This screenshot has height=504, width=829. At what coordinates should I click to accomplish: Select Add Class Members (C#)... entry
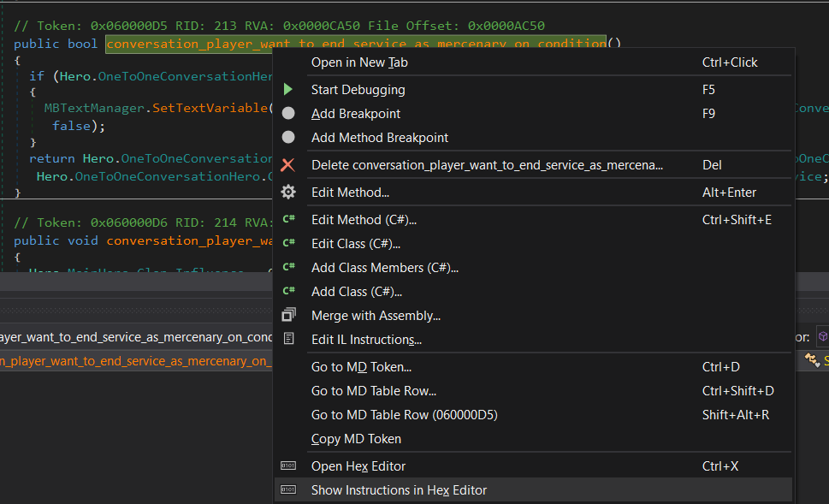coord(533,268)
